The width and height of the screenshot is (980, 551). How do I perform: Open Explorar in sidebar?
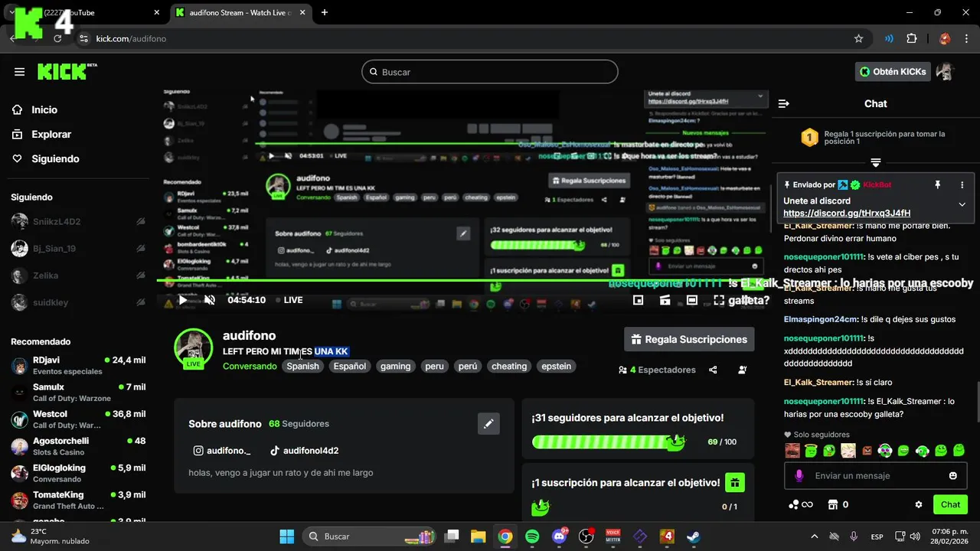click(x=51, y=134)
